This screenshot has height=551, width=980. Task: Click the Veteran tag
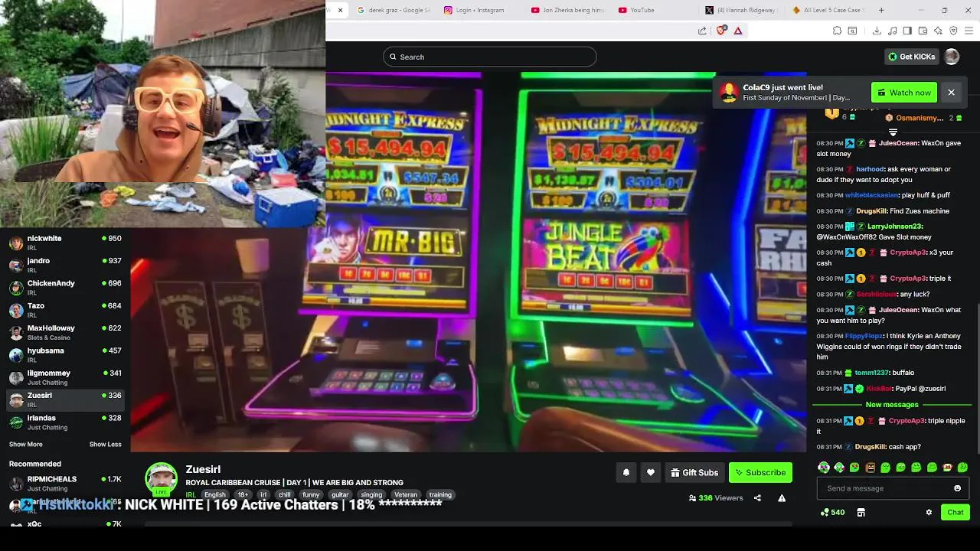(x=406, y=495)
